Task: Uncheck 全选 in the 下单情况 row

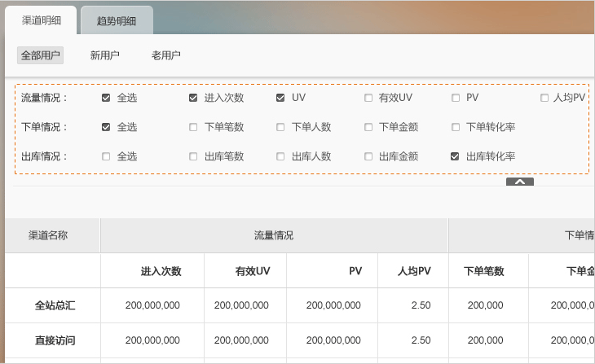Action: click(x=106, y=127)
